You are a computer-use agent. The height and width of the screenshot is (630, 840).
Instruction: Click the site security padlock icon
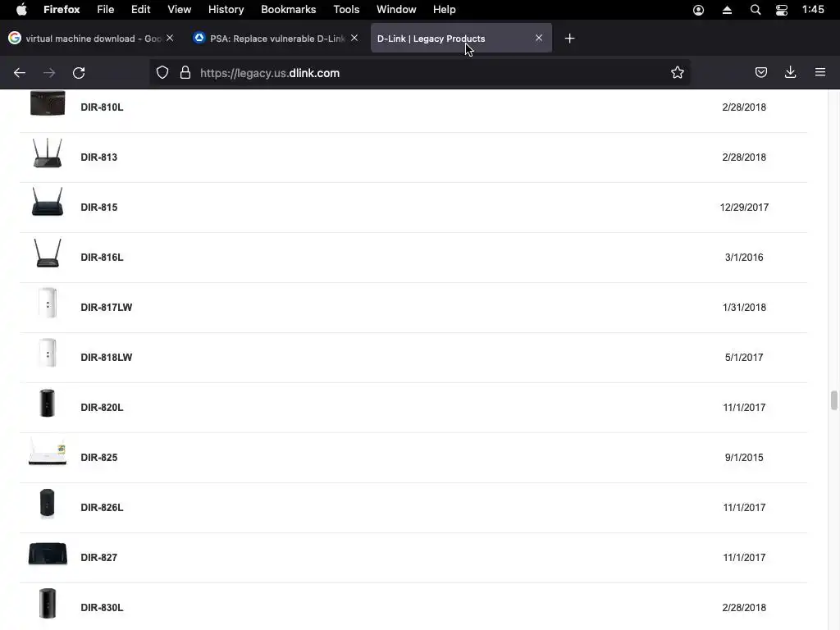(x=185, y=73)
